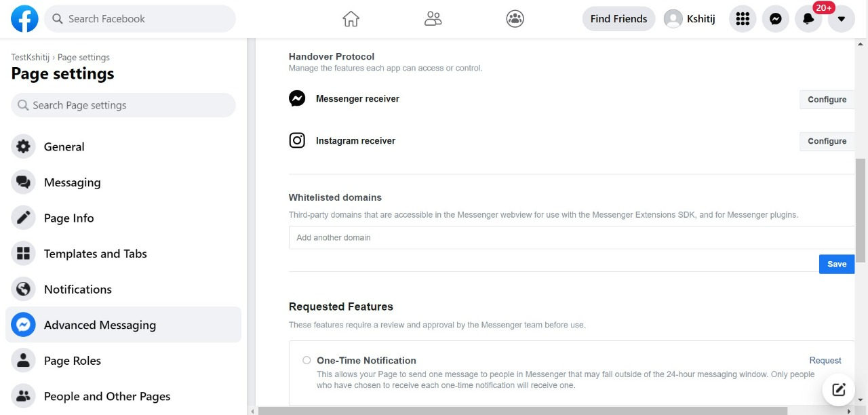
Task: Click the Whitelisted domains heading
Action: pyautogui.click(x=335, y=197)
